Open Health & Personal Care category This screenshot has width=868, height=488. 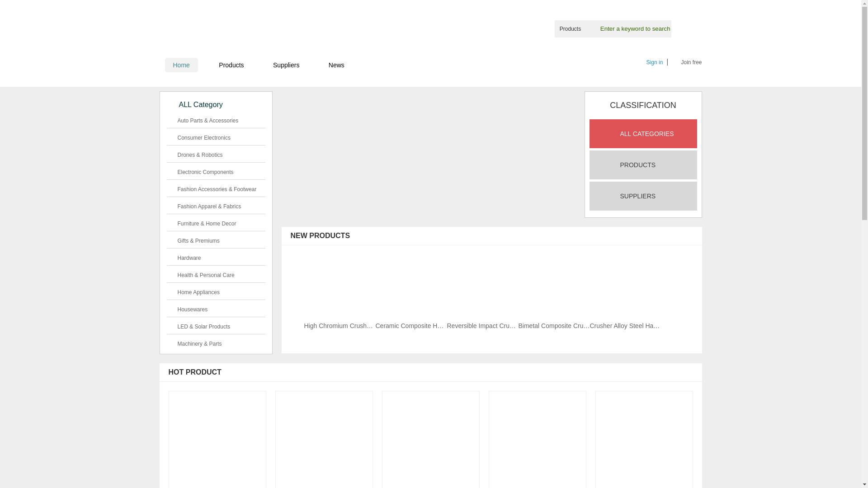click(x=206, y=275)
